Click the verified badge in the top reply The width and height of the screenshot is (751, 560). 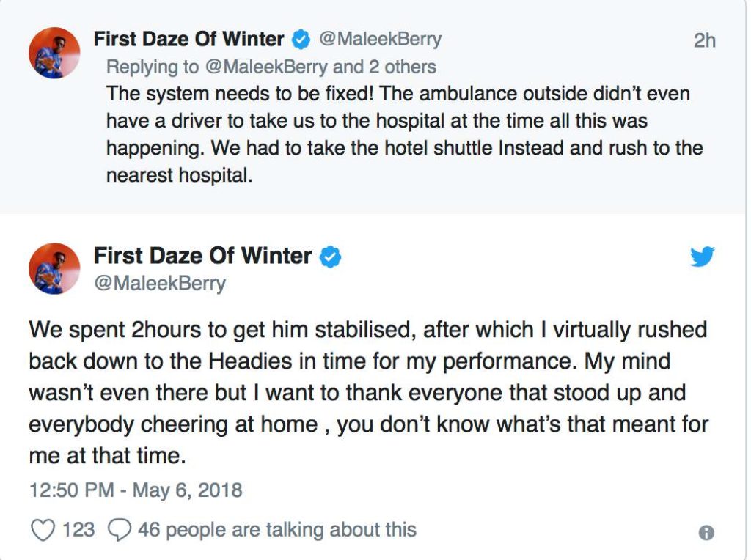[x=301, y=39]
